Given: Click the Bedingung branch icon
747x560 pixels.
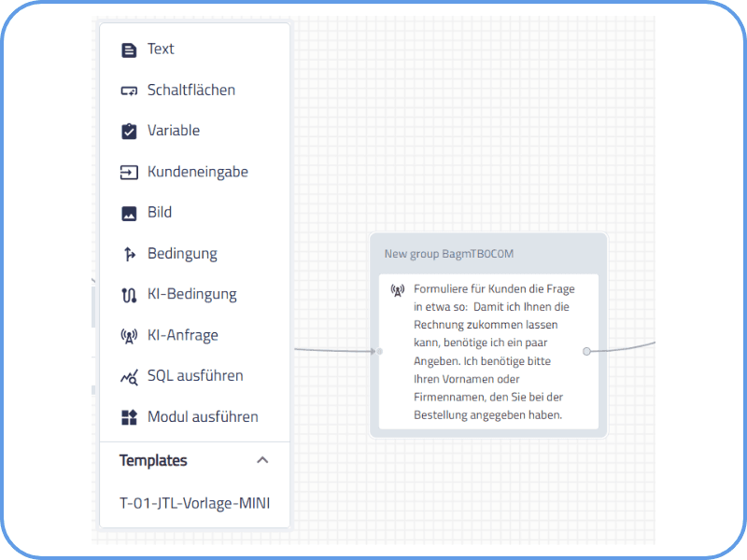Looking at the screenshot, I should [x=129, y=254].
